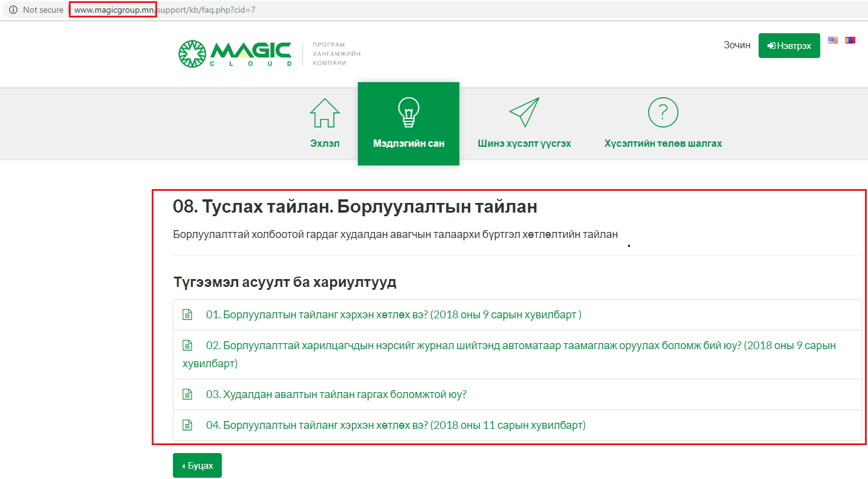The image size is (868, 479).
Task: Click the Magic Cloud logo
Action: (235, 54)
